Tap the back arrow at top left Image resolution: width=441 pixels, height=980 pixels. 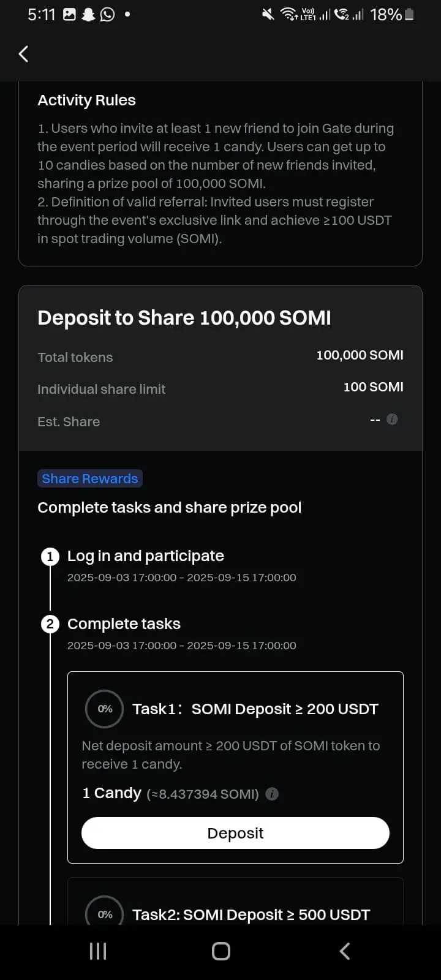pyautogui.click(x=23, y=54)
